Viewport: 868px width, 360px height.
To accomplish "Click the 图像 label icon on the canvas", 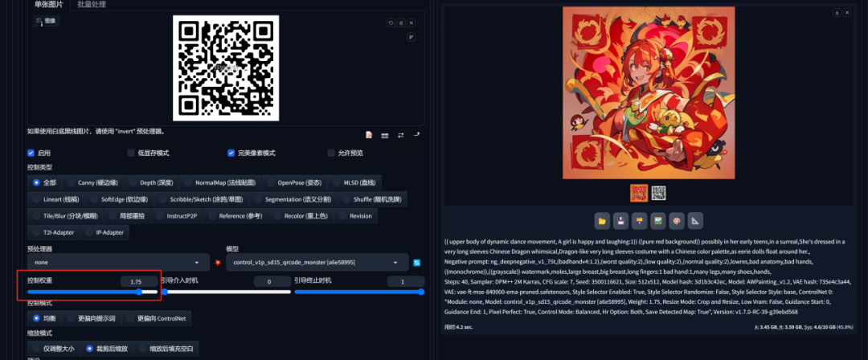I will [46, 21].
